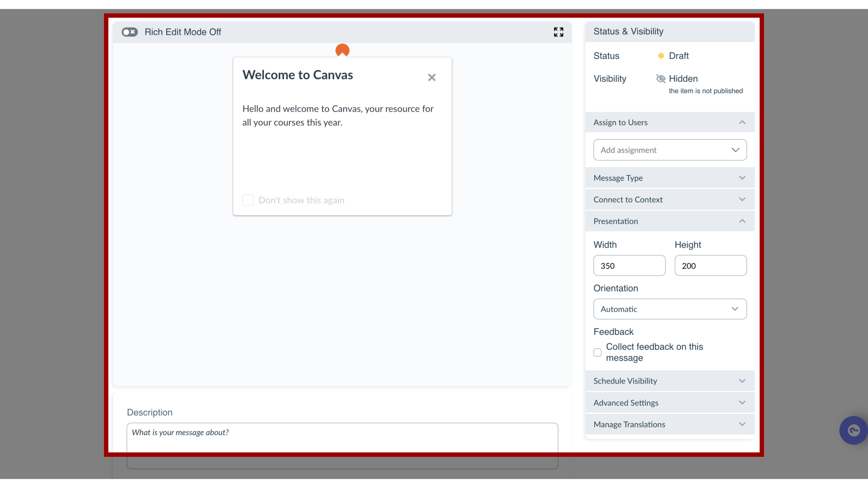Enable Don't show this again checkbox
868x488 pixels.
coord(247,200)
